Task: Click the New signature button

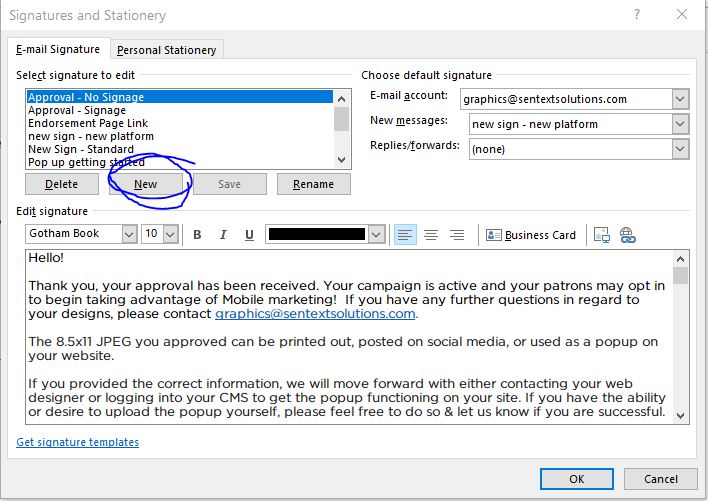Action: pos(145,184)
